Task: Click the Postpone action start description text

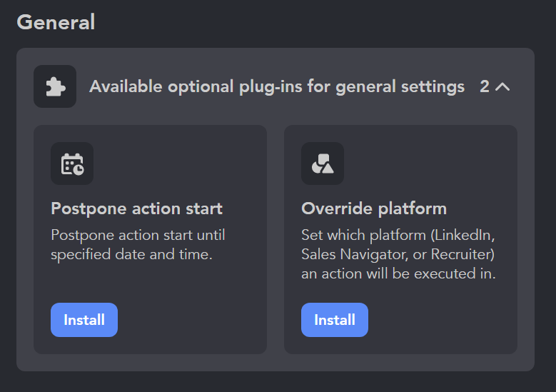Action: [138, 245]
